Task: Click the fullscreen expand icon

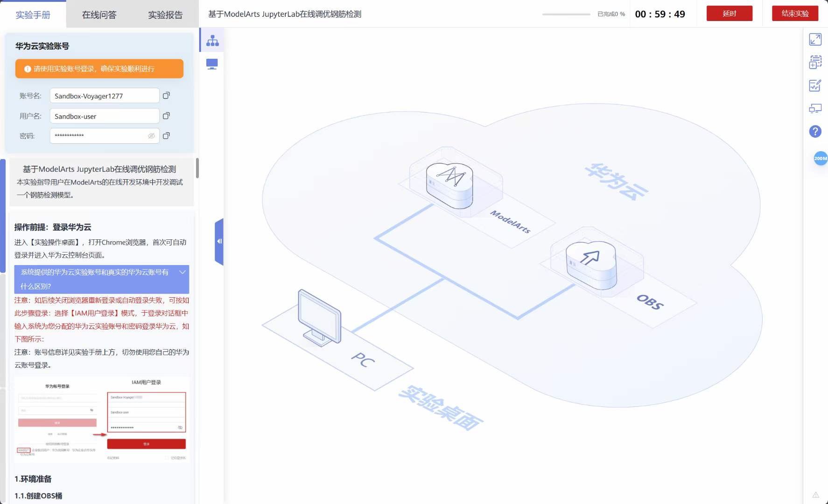Action: coord(815,40)
